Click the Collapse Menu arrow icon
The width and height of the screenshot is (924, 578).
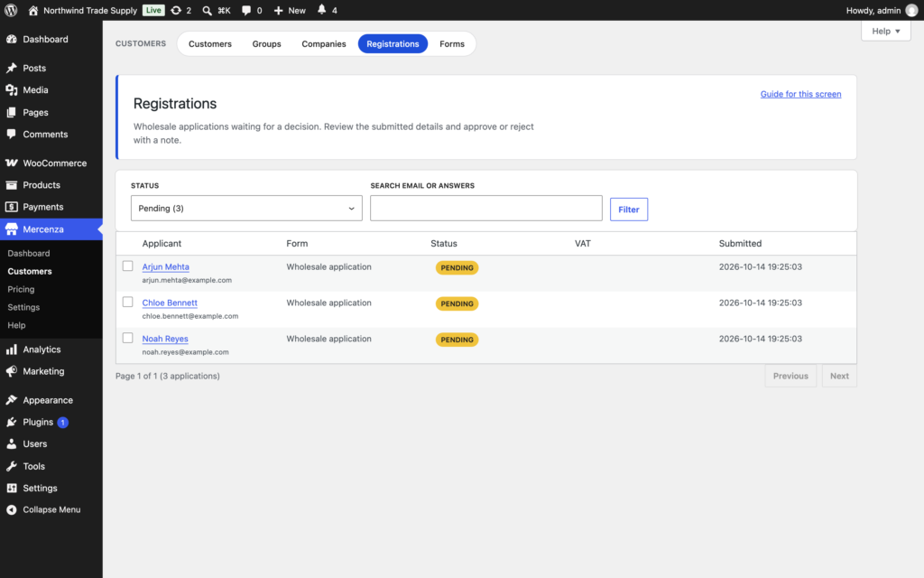coord(11,509)
